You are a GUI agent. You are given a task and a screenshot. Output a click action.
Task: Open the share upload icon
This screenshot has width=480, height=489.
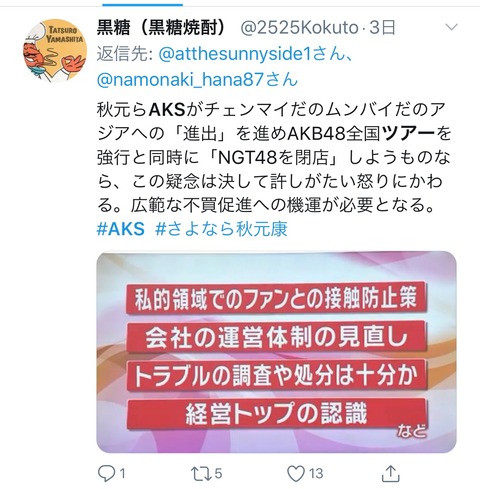point(390,473)
